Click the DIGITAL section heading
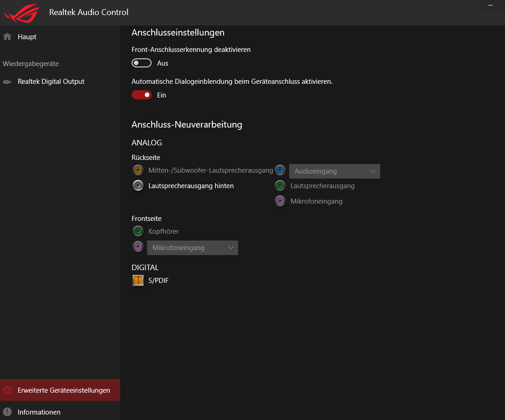 point(145,268)
